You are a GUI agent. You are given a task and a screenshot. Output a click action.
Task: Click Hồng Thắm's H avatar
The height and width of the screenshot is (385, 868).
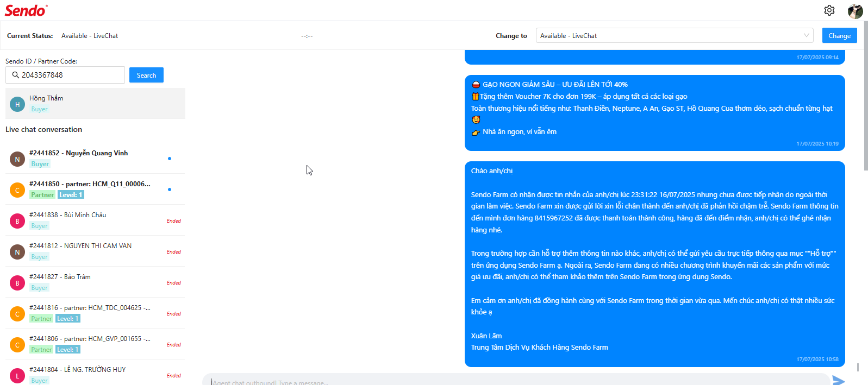tap(17, 104)
